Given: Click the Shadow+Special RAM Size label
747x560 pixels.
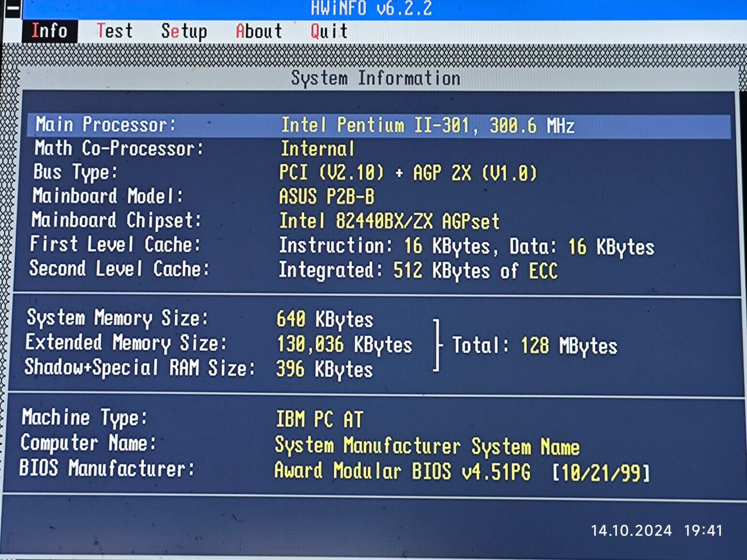Looking at the screenshot, I should pos(140,368).
